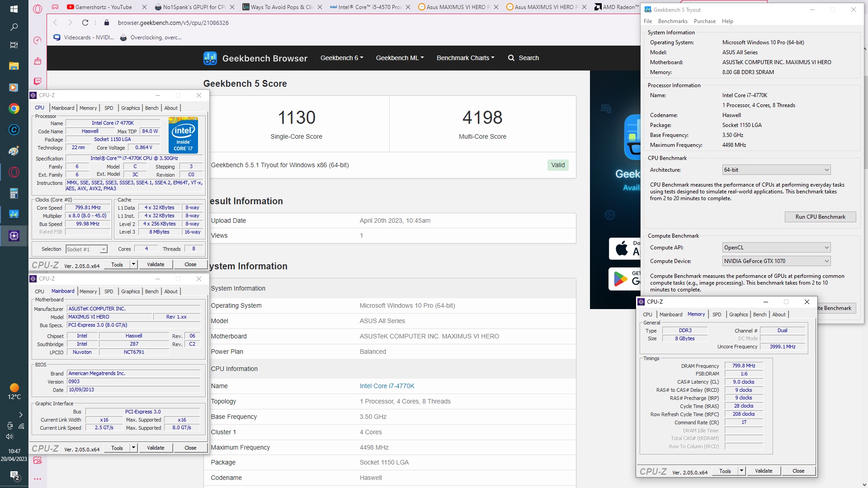View site security lock info

(107, 23)
